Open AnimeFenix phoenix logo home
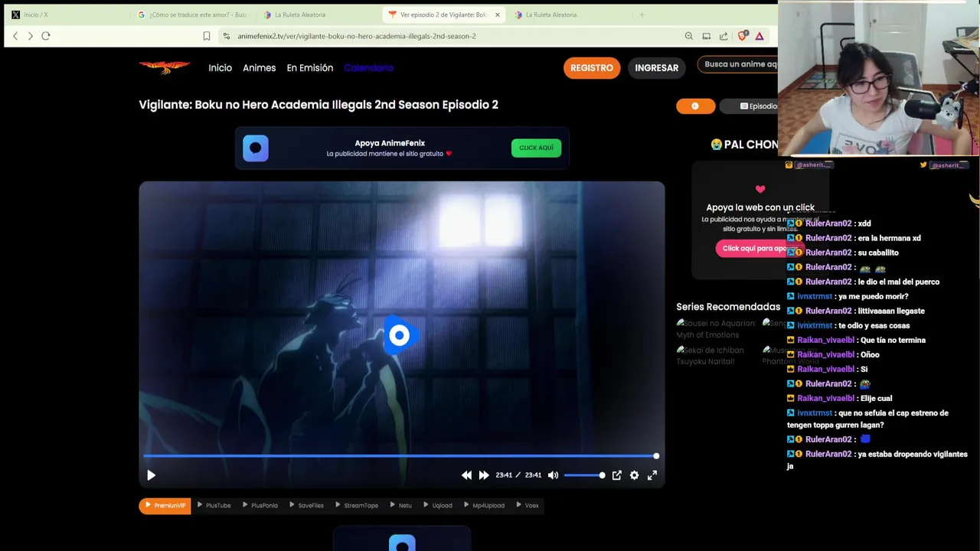The image size is (980, 551). [x=164, y=67]
